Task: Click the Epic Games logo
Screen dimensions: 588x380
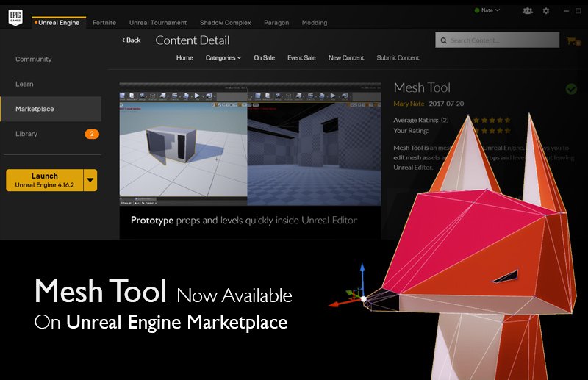Action: (x=15, y=17)
